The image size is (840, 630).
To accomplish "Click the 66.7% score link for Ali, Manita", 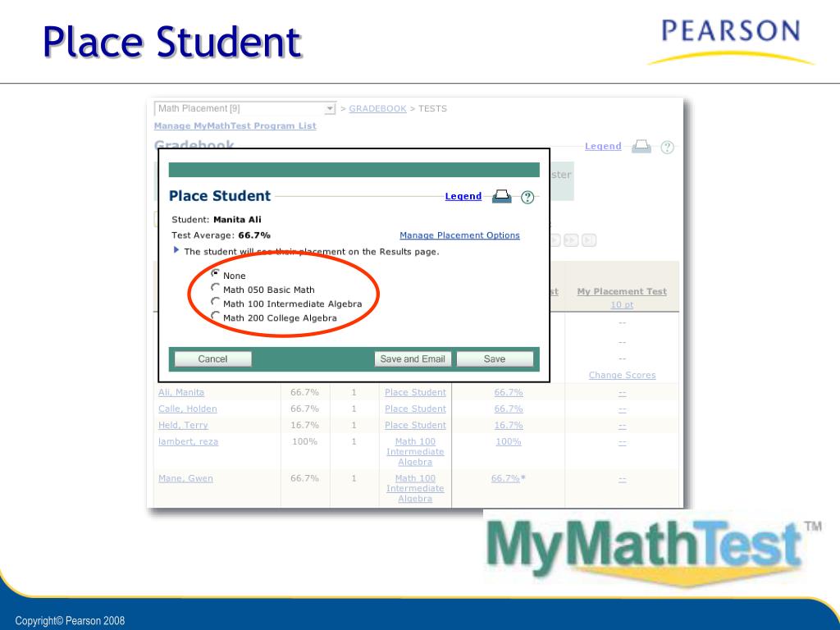I will point(509,392).
